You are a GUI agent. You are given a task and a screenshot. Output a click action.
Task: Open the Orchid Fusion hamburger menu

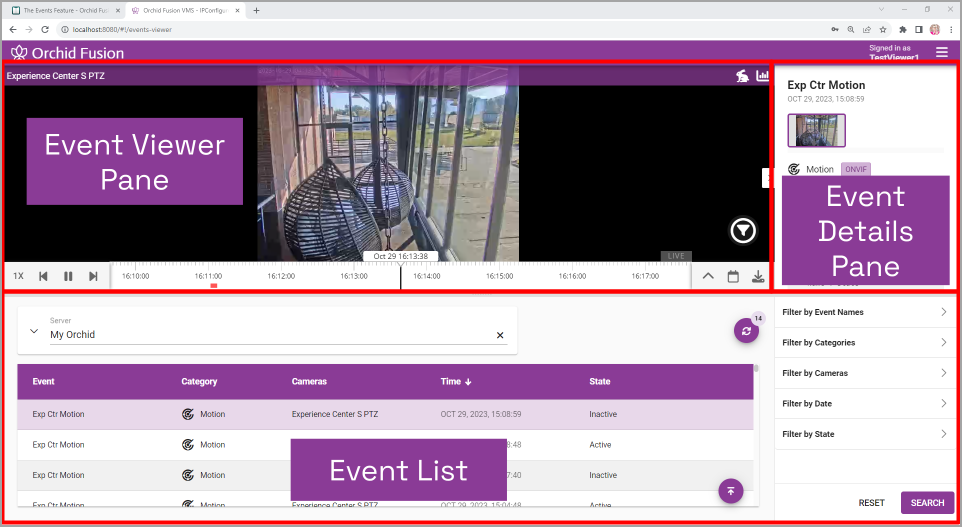[x=942, y=53]
